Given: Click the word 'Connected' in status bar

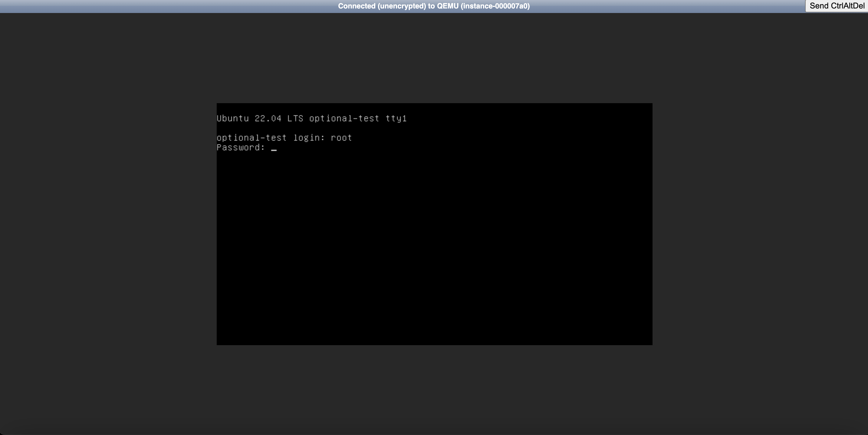Looking at the screenshot, I should coord(357,6).
